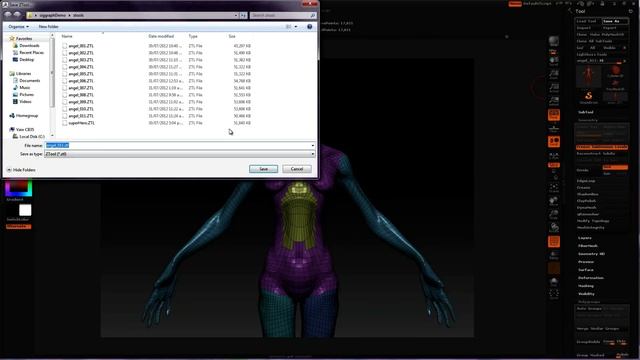Select the Scroll canvas icon
This screenshot has height=360, width=640.
coord(553,61)
